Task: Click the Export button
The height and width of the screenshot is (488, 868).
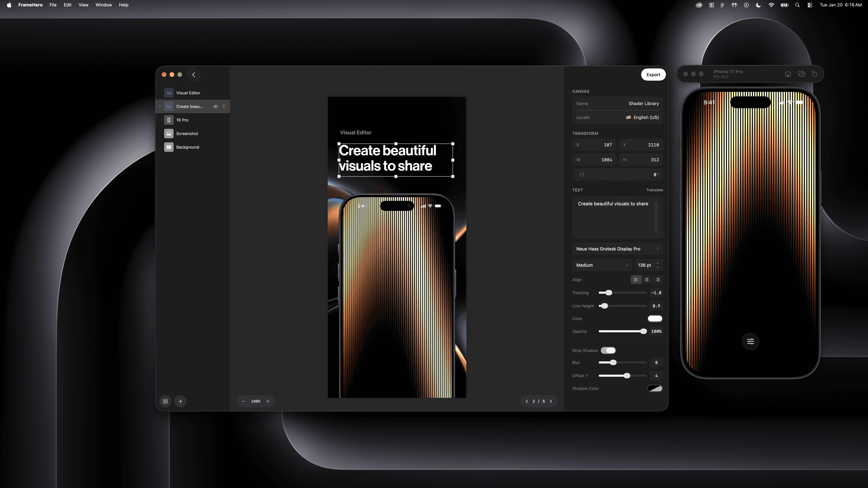Action: tap(653, 74)
